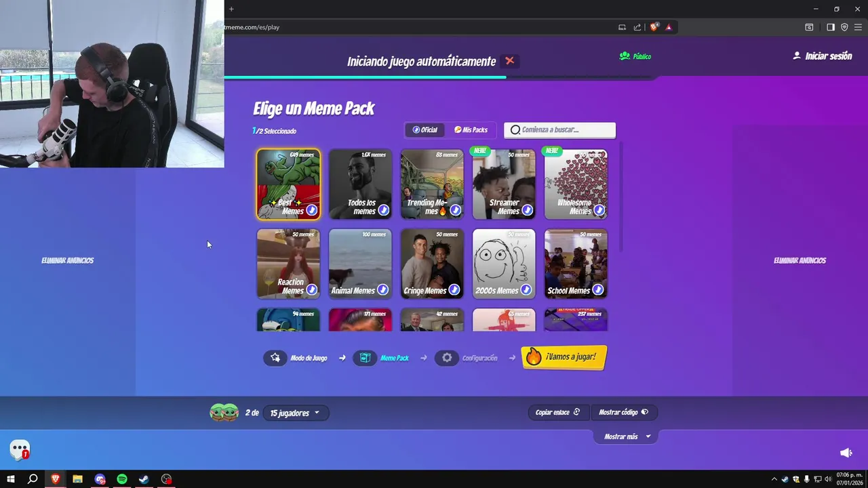Choose the Trending Memes pack
Viewport: 868px width, 488px height.
pyautogui.click(x=432, y=184)
